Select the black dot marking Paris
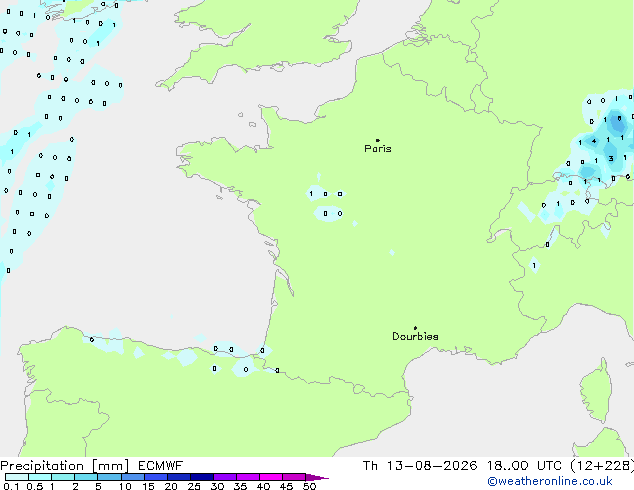The image size is (634, 490). tap(378, 140)
